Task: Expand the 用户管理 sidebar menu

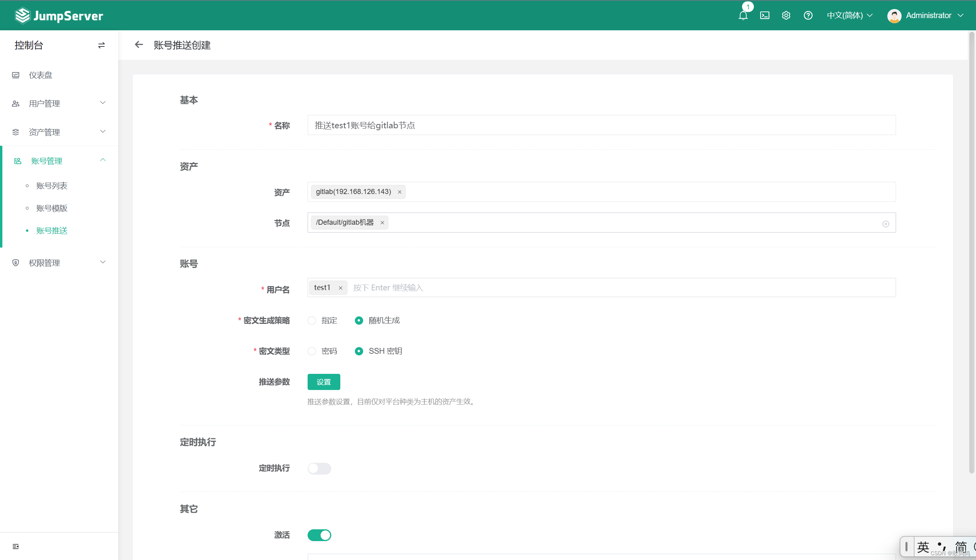Action: click(59, 103)
